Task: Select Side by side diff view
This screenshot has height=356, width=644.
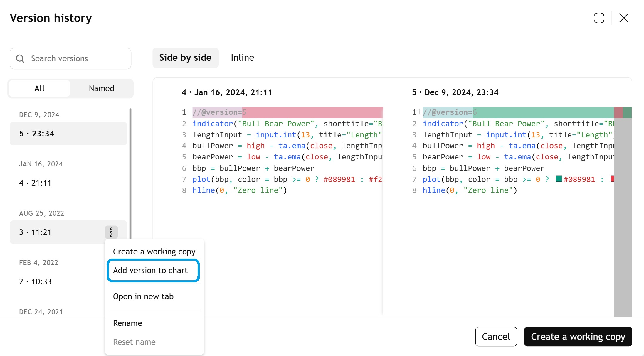Action: (x=185, y=58)
